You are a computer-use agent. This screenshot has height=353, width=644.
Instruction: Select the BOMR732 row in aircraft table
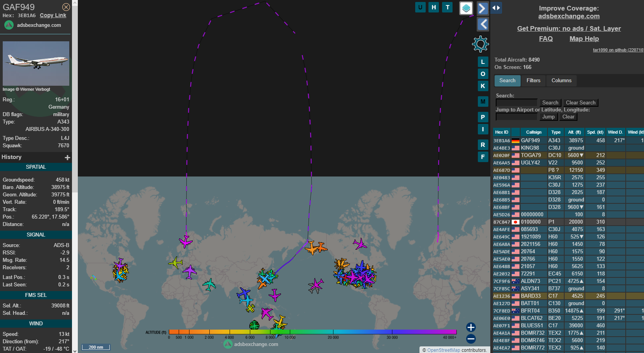[568, 333]
